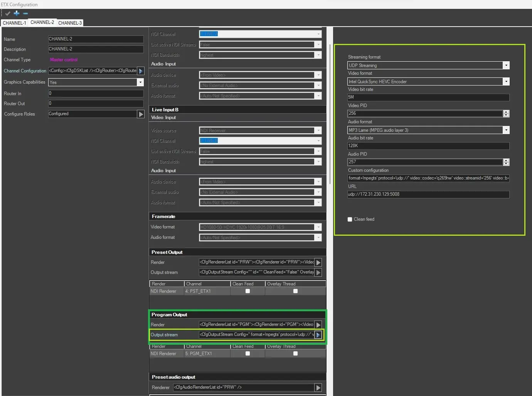Click the Video PID stepper arrows
Screen dimensions: 532x396
506,113
